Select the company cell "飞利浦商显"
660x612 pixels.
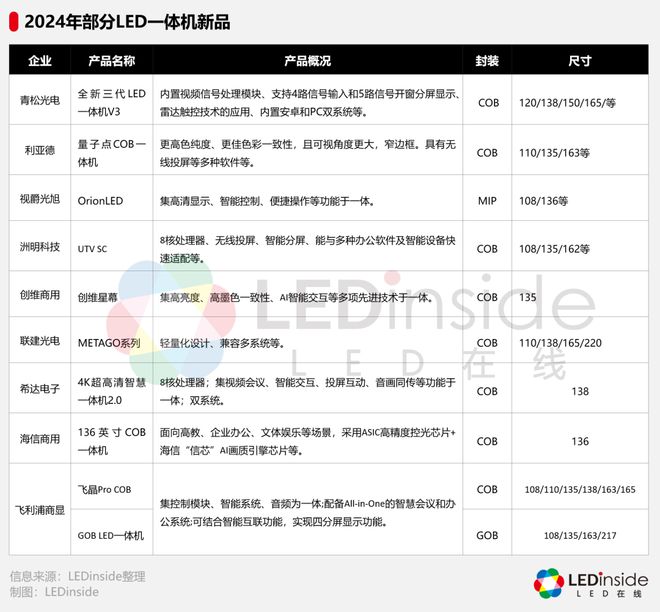40,510
